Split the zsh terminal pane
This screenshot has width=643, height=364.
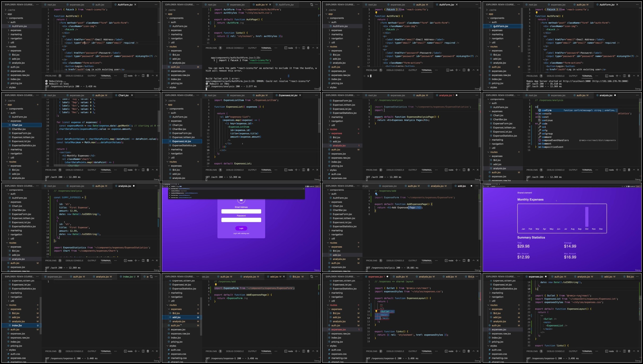pos(464,70)
